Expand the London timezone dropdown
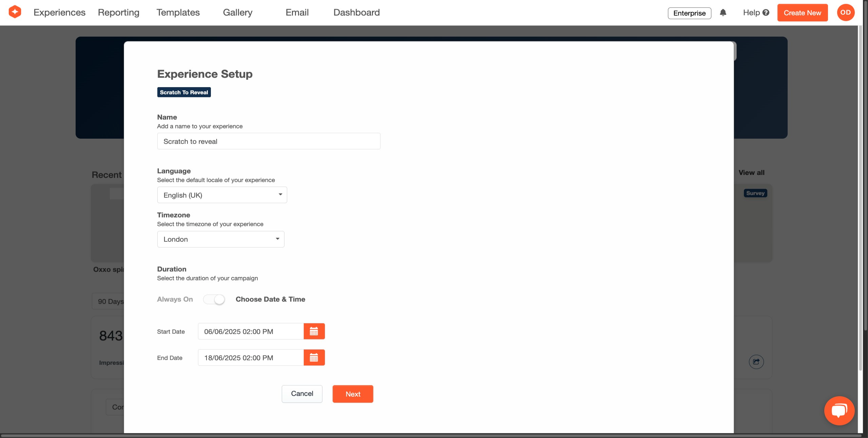 pyautogui.click(x=221, y=239)
